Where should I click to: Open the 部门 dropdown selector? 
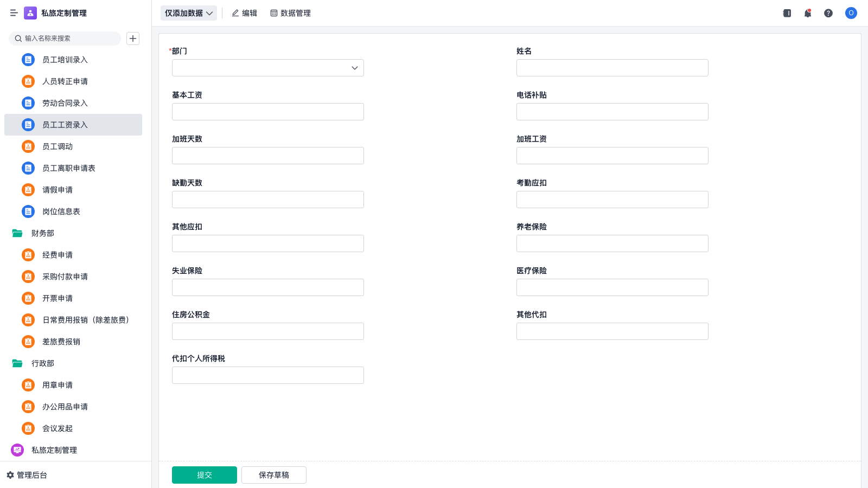[268, 68]
